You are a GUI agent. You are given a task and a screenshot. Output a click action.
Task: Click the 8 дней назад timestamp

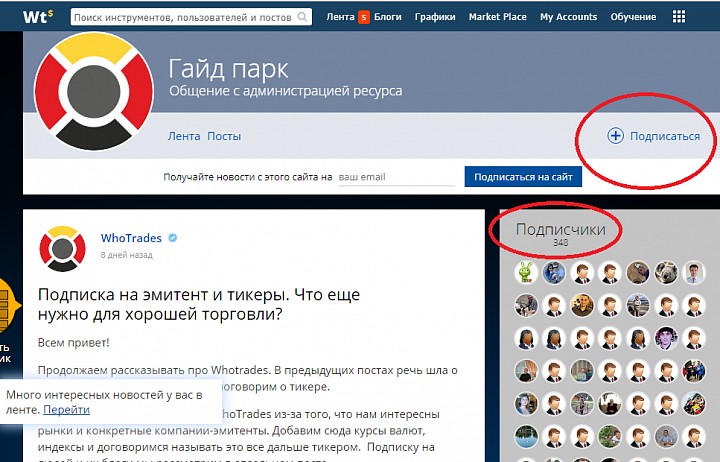point(127,255)
